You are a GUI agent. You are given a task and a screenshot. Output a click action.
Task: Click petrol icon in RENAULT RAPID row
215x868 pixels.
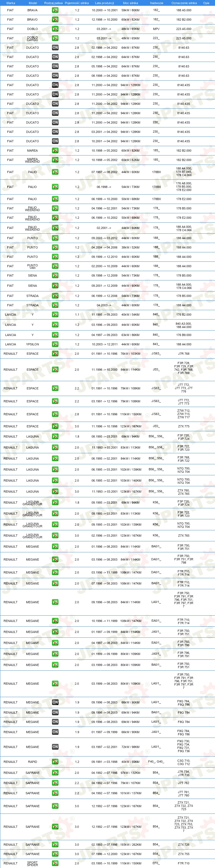[55, 762]
